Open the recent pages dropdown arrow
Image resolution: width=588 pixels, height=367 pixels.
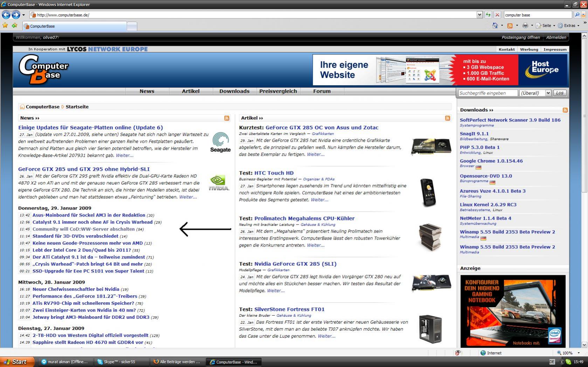pyautogui.click(x=23, y=15)
